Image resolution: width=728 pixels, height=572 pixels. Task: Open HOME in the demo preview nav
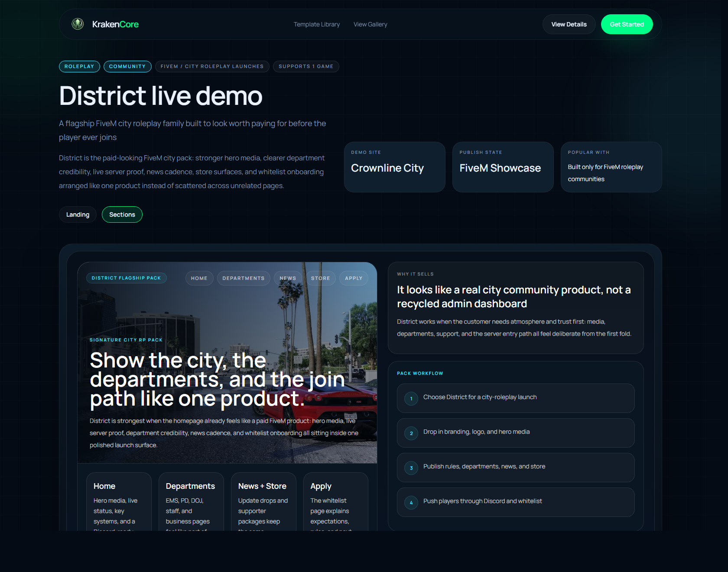(199, 278)
